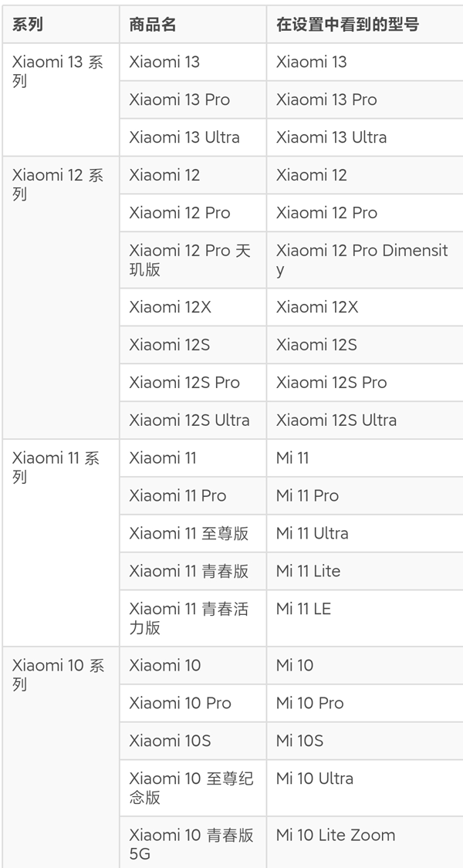Image resolution: width=463 pixels, height=868 pixels.
Task: Select the Xiaomi 11 青春活力版 product cell
Action: click(189, 618)
